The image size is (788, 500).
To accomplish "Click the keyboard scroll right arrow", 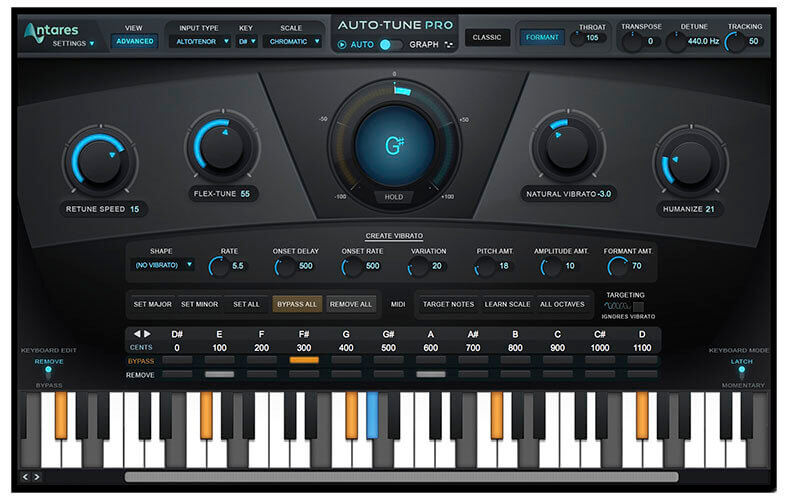I will (37, 477).
